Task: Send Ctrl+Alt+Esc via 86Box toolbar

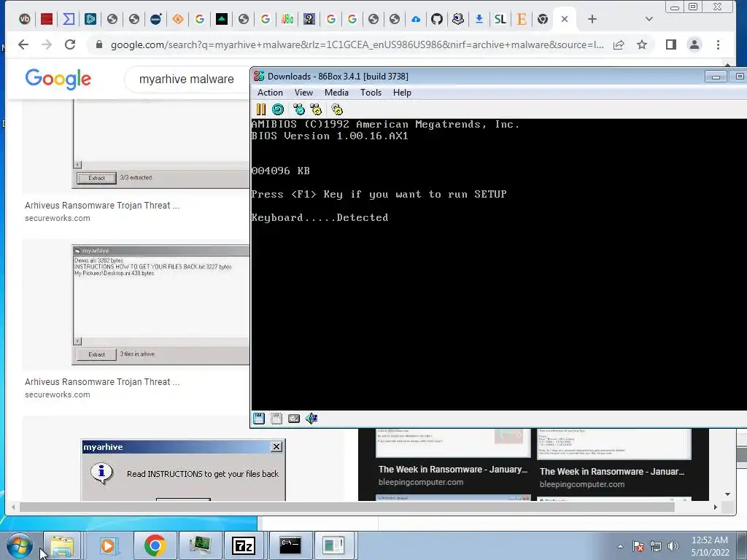Action: point(316,109)
